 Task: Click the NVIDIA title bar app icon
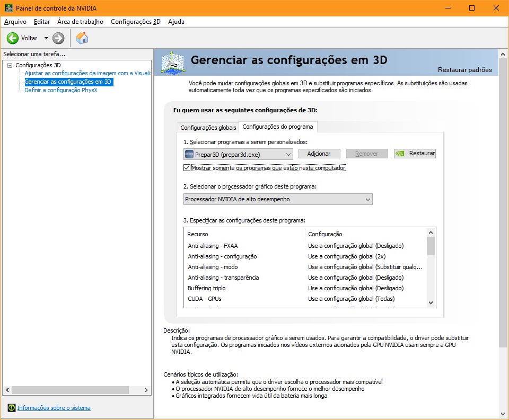coord(9,8)
